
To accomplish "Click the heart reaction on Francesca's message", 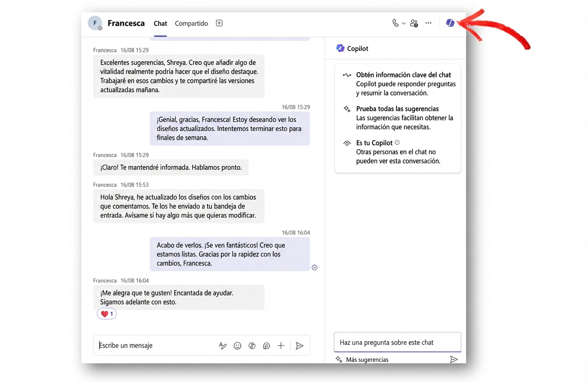I will click(x=106, y=314).
